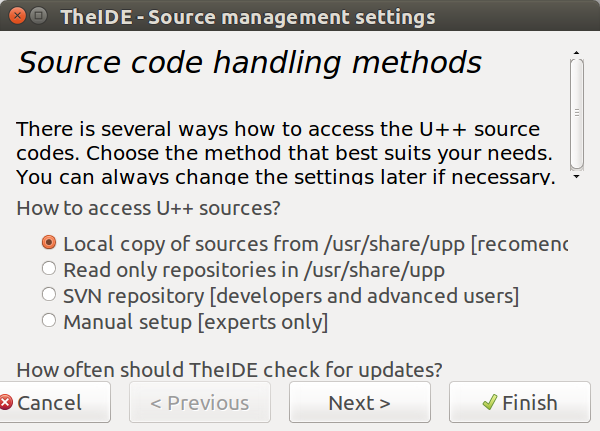Select Read only repositories option
600x431 pixels.
click(x=49, y=268)
